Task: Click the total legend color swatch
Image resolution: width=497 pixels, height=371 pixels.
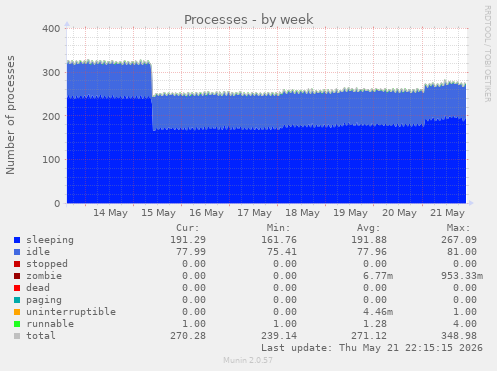Action: (17, 336)
